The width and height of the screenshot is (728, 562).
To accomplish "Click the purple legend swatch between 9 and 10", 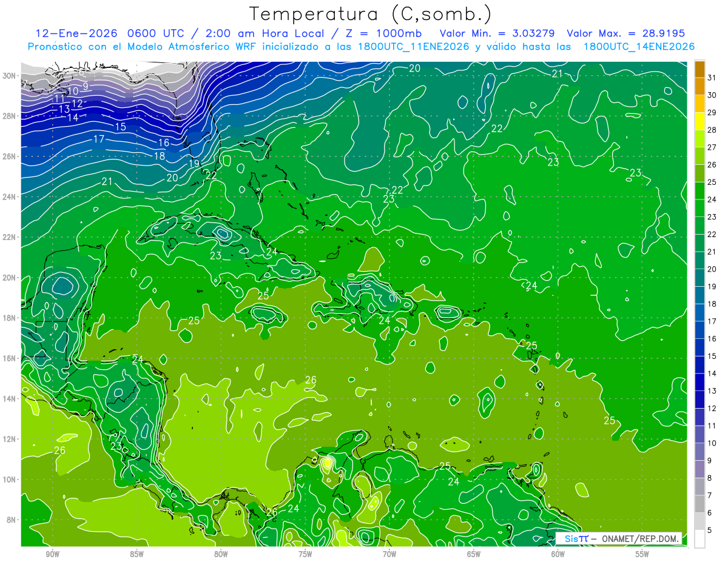I will tap(699, 452).
